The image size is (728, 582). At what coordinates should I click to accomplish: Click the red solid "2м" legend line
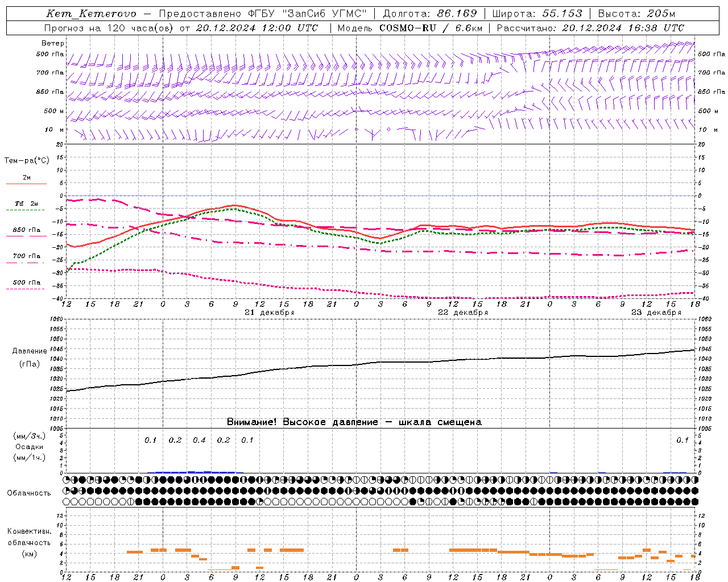(26, 184)
